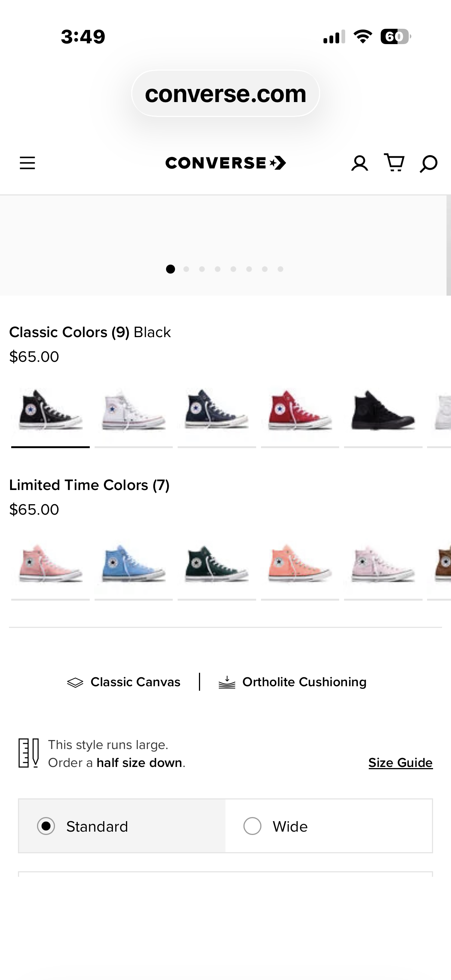Open the shopping cart
Viewport: 451px width, 980px height.
pyautogui.click(x=394, y=163)
